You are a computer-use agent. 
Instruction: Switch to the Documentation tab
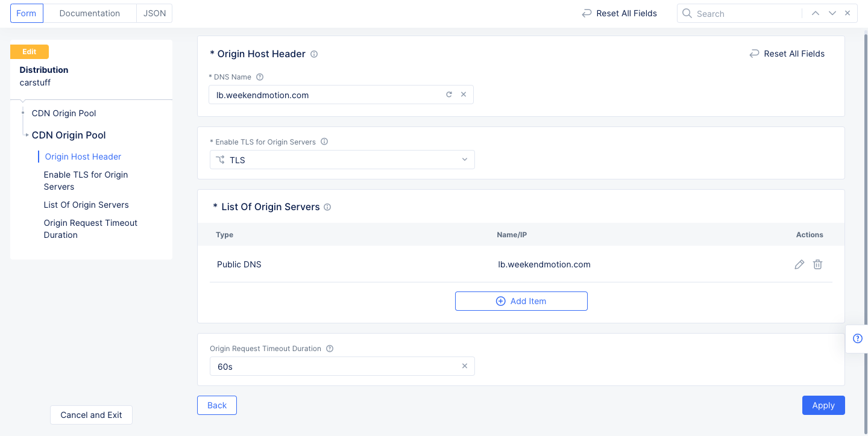(89, 13)
